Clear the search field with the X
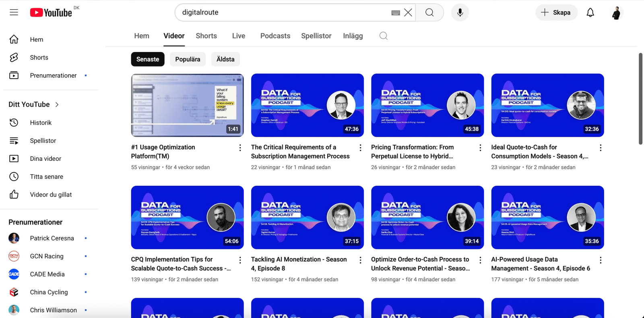 (x=408, y=12)
